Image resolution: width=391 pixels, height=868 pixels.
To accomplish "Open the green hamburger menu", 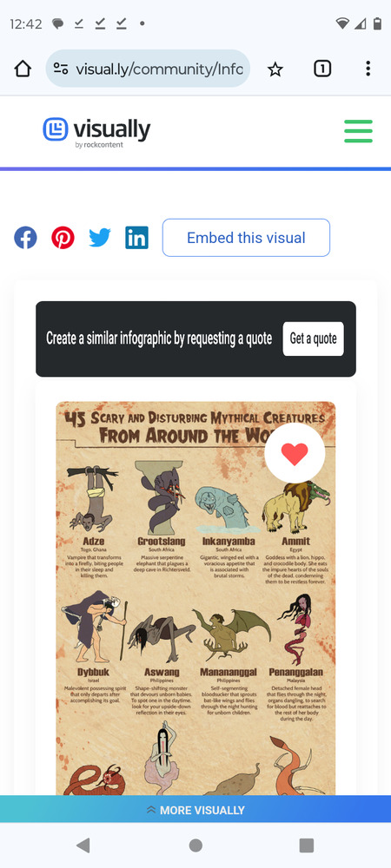I will coord(358,131).
